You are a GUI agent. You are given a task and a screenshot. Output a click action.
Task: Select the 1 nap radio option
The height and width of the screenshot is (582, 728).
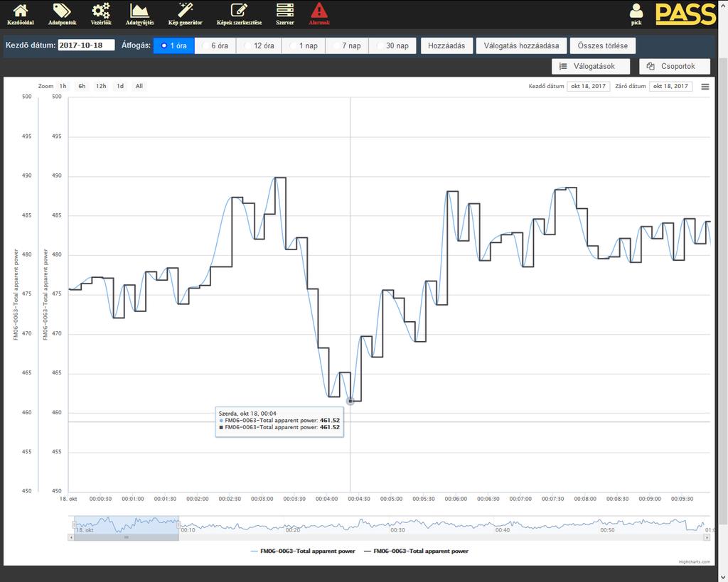(304, 45)
